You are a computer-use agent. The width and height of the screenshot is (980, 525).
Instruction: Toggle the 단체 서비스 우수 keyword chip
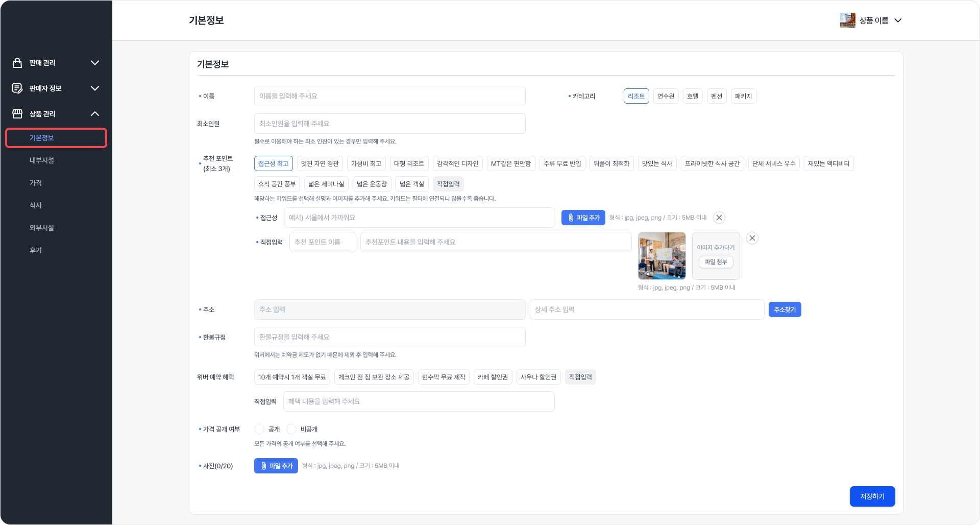(774, 163)
